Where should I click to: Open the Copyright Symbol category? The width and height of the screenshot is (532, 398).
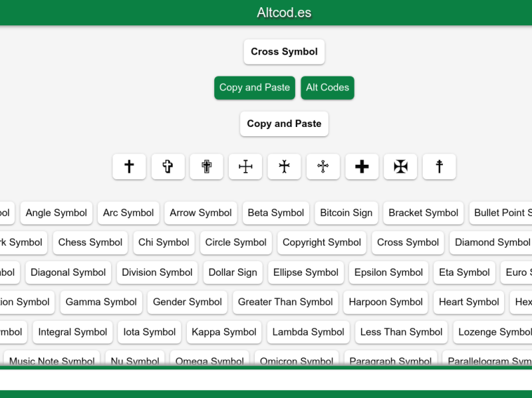tap(321, 243)
